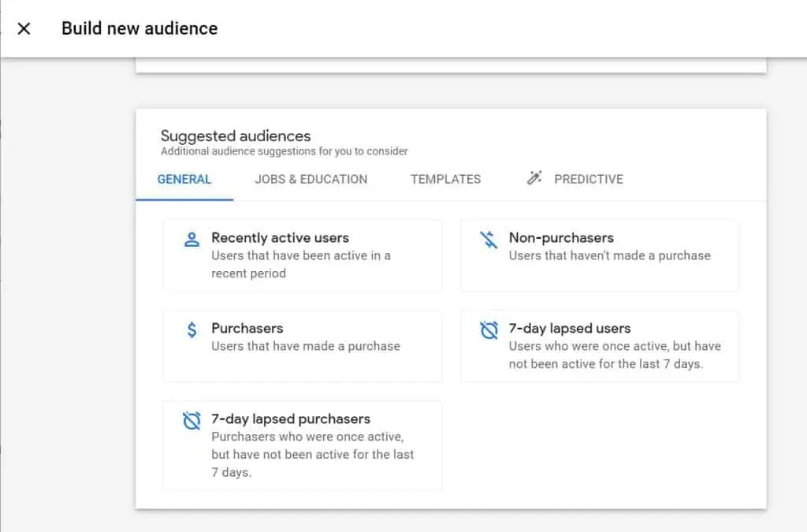Screen dimensions: 807x532
Task: Select the Purchasers audience suggestion
Action: pos(303,345)
